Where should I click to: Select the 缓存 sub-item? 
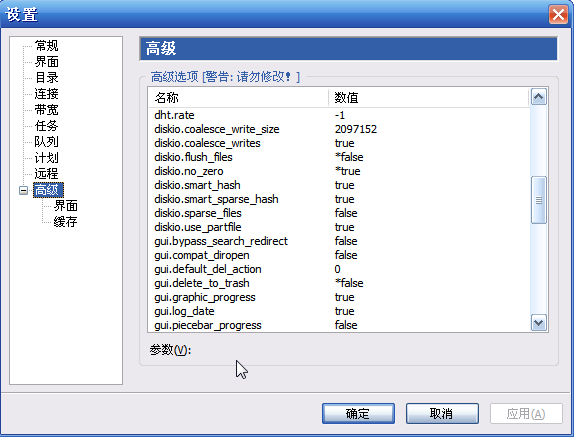pos(66,222)
